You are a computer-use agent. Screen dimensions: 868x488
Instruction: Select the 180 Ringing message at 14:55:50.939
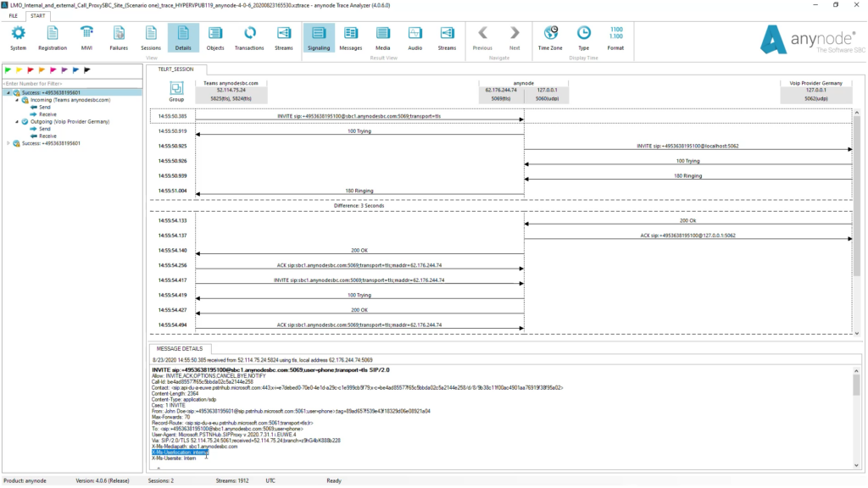click(687, 176)
